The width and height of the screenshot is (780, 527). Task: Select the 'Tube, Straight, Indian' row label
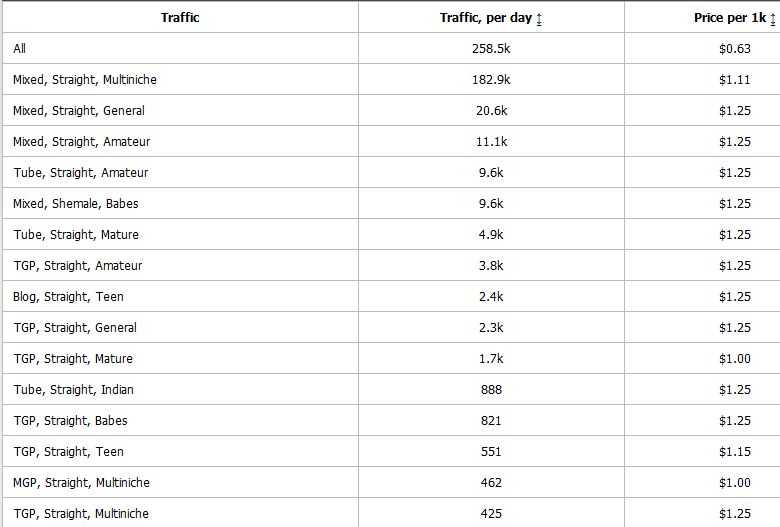[74, 390]
